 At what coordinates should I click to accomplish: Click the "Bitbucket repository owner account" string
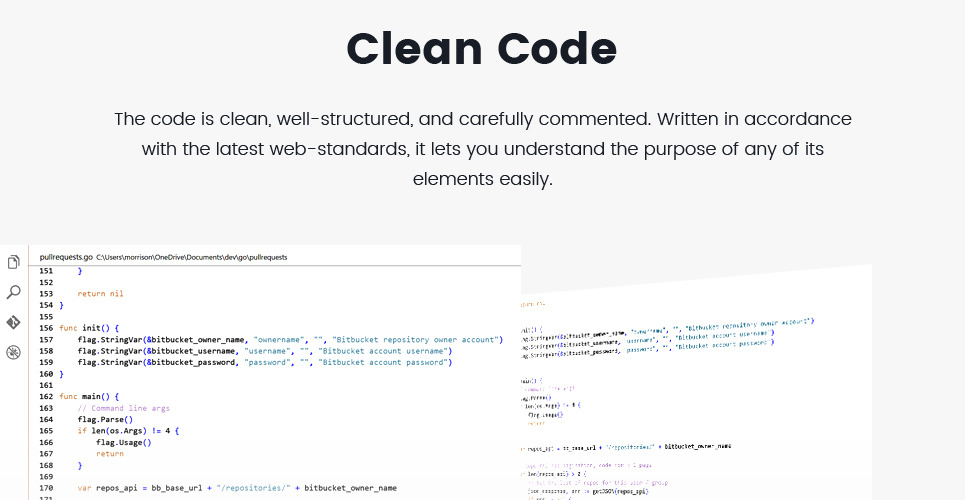tap(417, 340)
